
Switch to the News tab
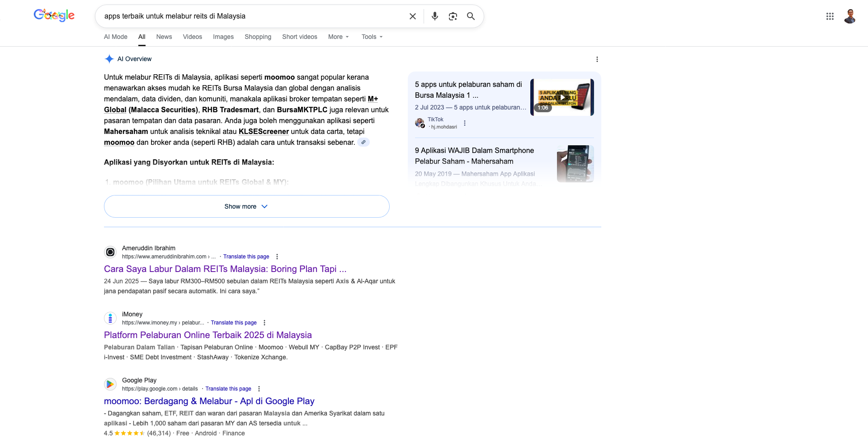(x=164, y=37)
